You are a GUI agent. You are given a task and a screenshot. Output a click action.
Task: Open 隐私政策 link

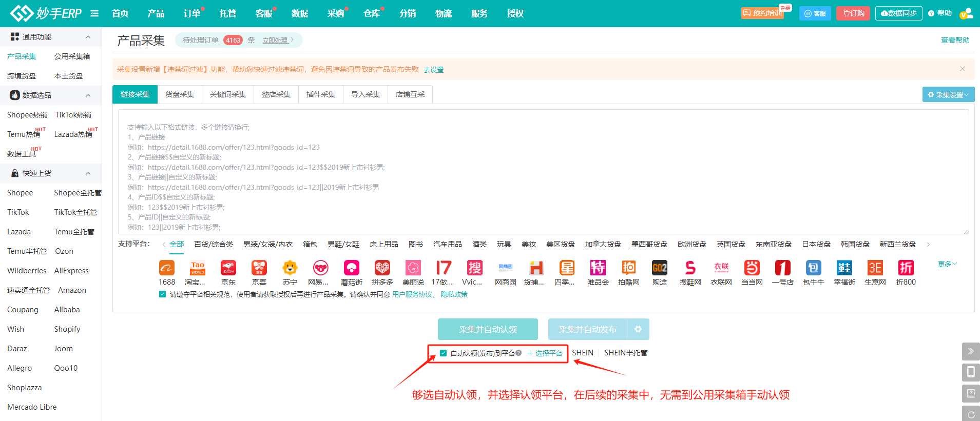click(x=454, y=294)
